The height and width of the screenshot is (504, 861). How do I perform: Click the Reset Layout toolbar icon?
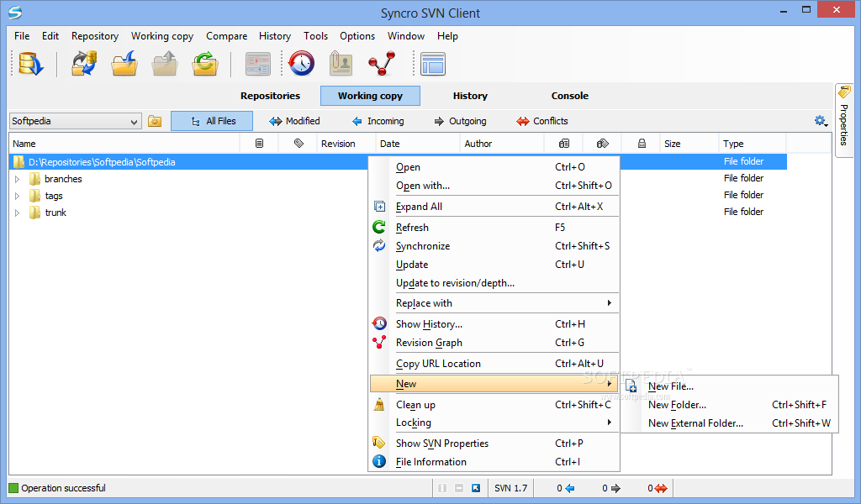click(x=433, y=64)
